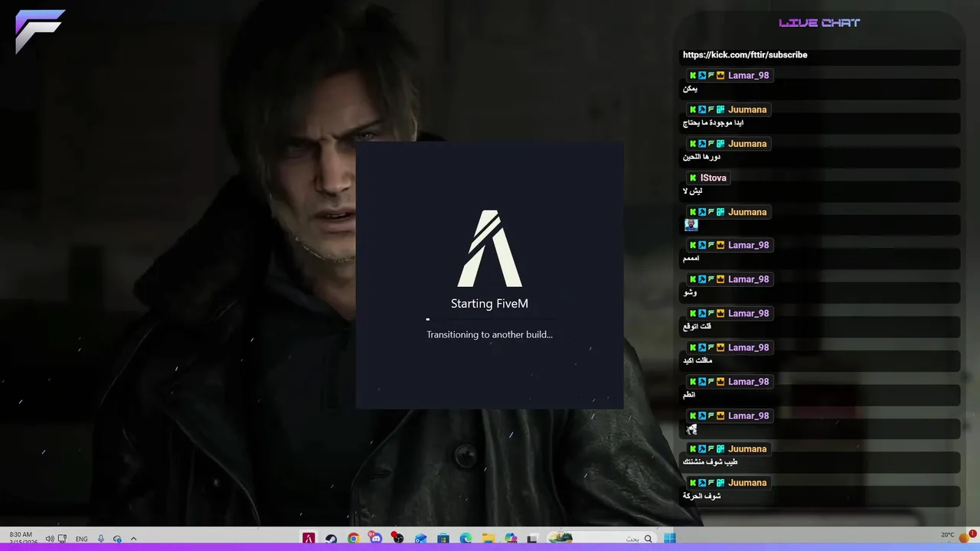
Task: Click the chat message "ليش لا"
Action: coord(691,191)
